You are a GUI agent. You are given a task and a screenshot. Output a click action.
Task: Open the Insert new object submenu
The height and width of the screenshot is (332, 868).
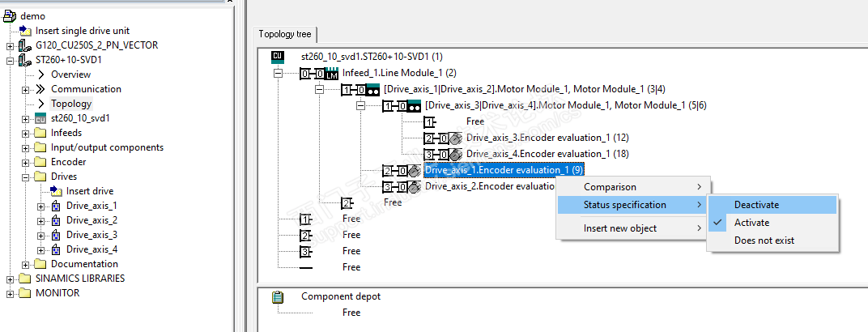coord(632,228)
